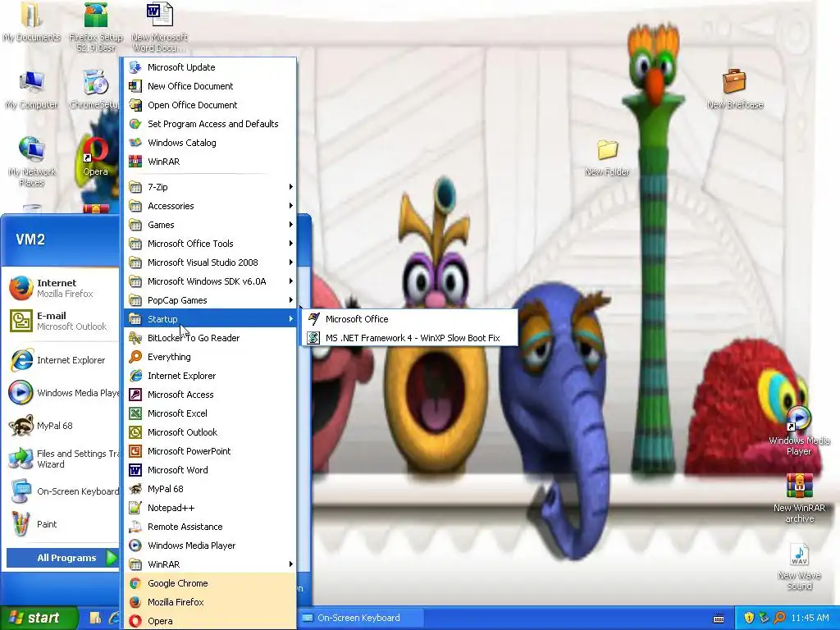Open Internet Mozilla Firefox pinned item

click(x=61, y=288)
